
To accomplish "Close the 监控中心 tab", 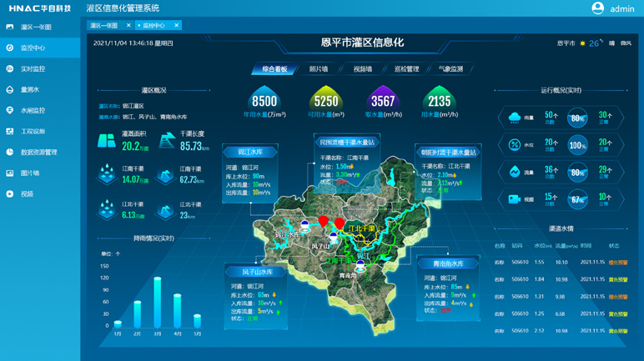I will pyautogui.click(x=176, y=26).
